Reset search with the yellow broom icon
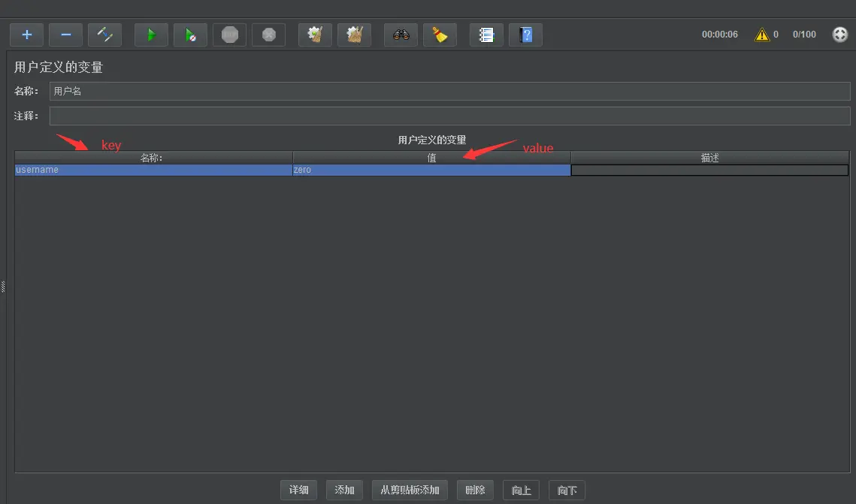Image resolution: width=856 pixels, height=504 pixels. 440,35
